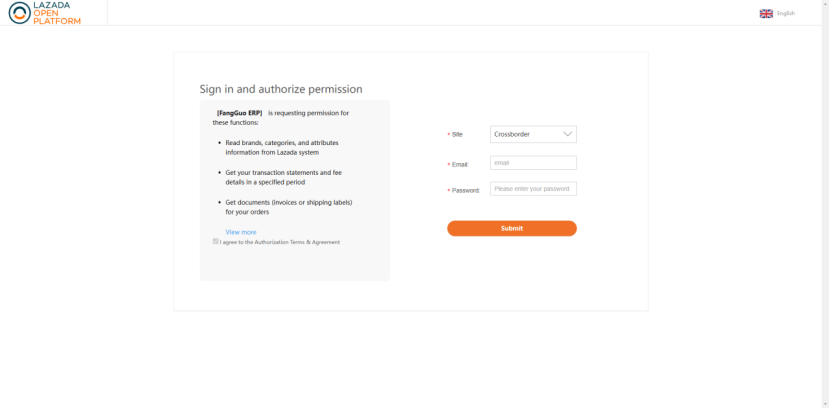Click the 'Sign in and authorize permission' heading
The height and width of the screenshot is (409, 830).
coord(281,89)
